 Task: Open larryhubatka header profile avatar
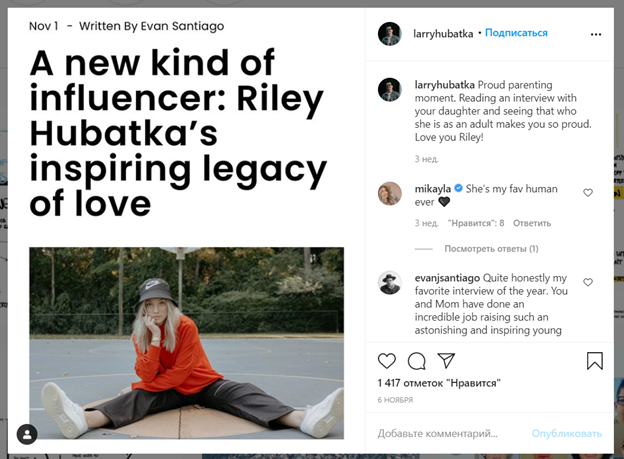(x=390, y=34)
